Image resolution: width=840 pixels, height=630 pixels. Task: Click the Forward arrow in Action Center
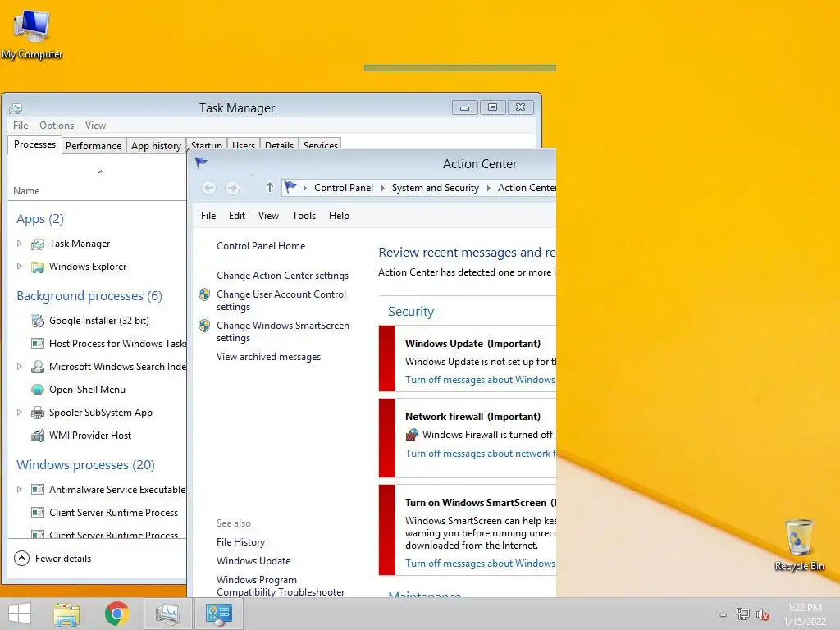coord(232,188)
